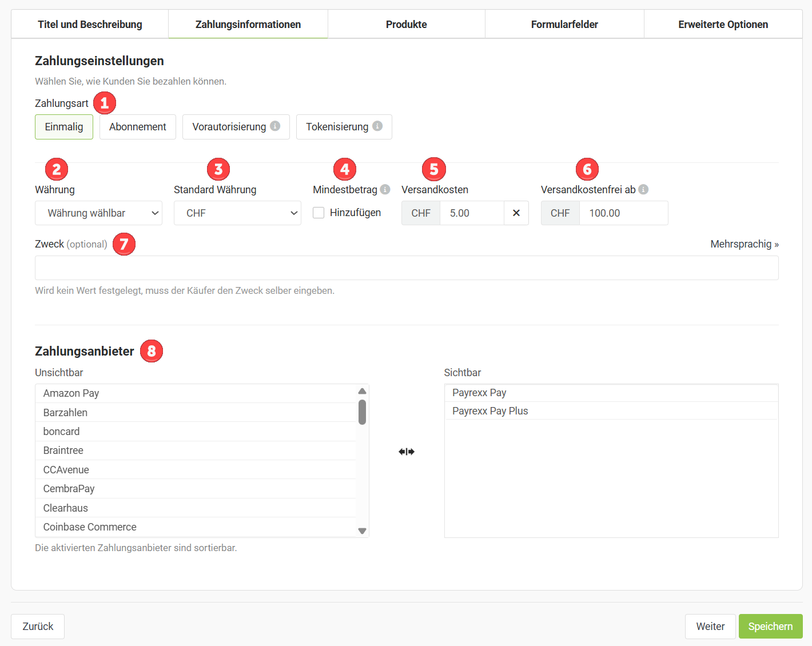Open the Erweiterte Optionen tab
The image size is (812, 646).
point(723,25)
